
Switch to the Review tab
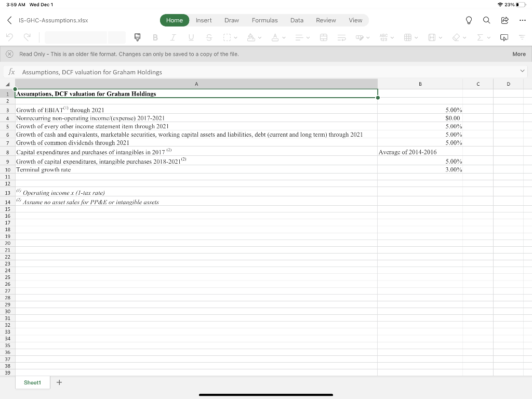pos(326,20)
